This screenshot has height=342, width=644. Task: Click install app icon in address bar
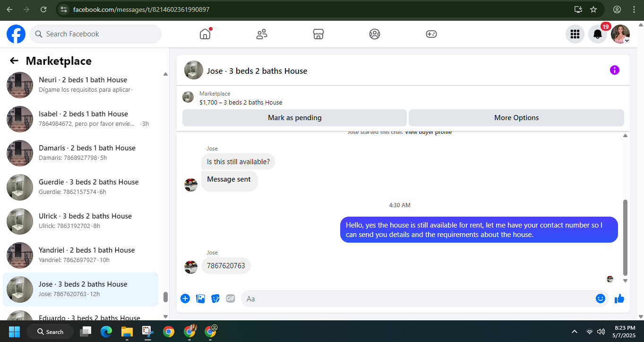pos(578,9)
